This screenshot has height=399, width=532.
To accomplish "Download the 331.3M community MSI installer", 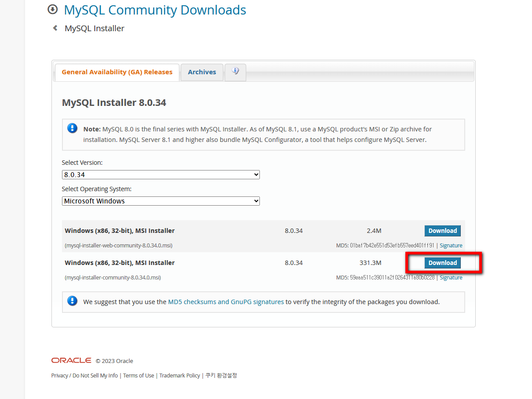I will point(442,263).
